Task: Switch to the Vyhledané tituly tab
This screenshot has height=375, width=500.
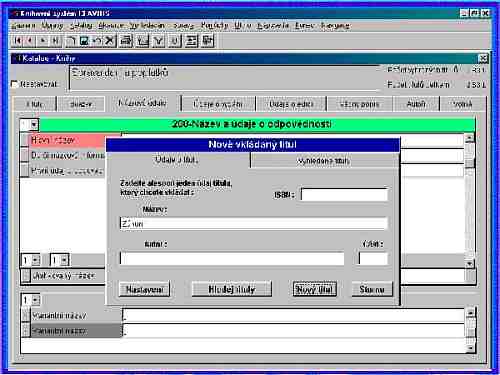Action: [x=323, y=161]
